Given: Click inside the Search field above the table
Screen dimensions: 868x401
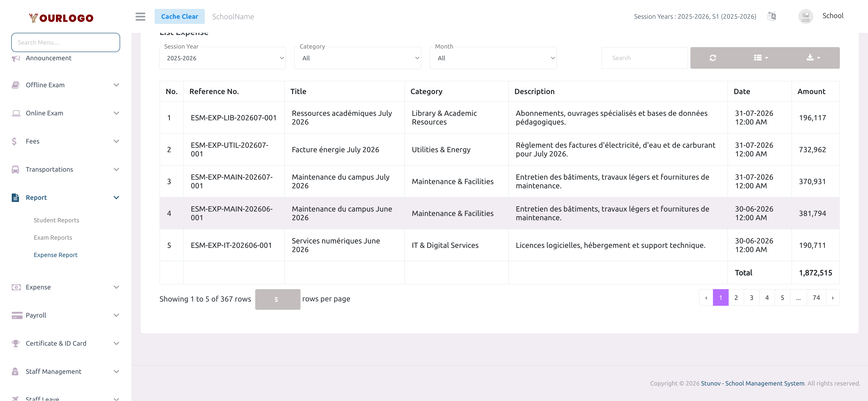Looking at the screenshot, I should (x=644, y=58).
